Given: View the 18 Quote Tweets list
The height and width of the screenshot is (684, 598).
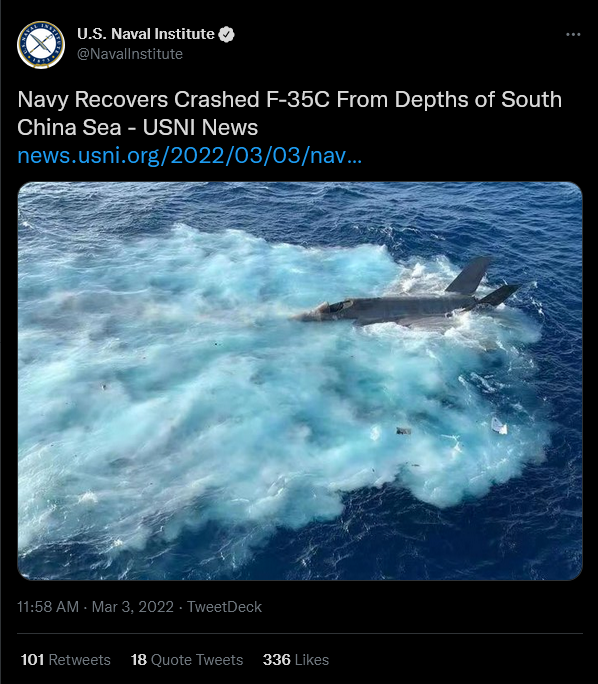Looking at the screenshot, I should coord(187,660).
